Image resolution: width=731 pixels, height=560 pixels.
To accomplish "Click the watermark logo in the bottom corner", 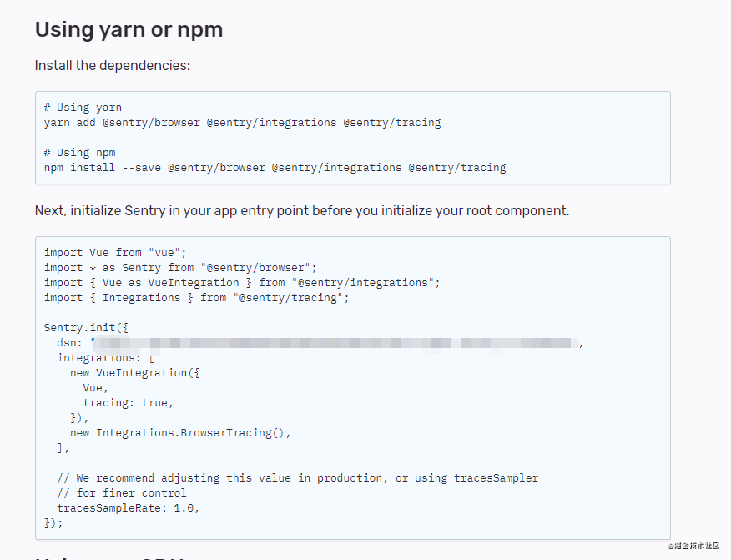I will (693, 546).
